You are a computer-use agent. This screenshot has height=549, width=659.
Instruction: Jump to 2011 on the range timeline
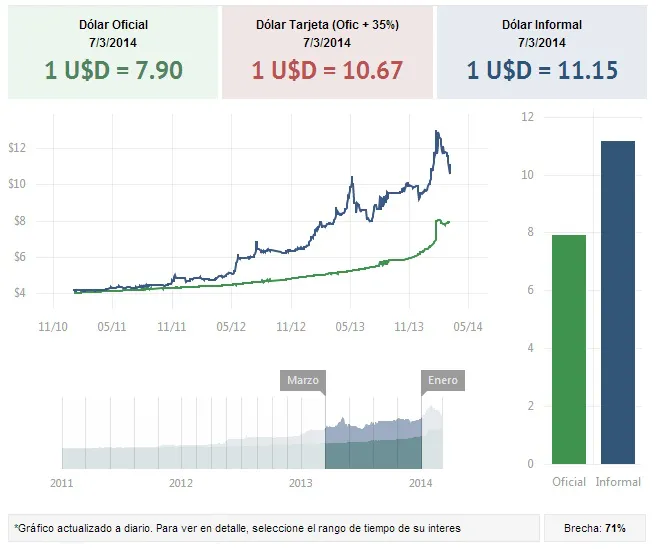62,482
